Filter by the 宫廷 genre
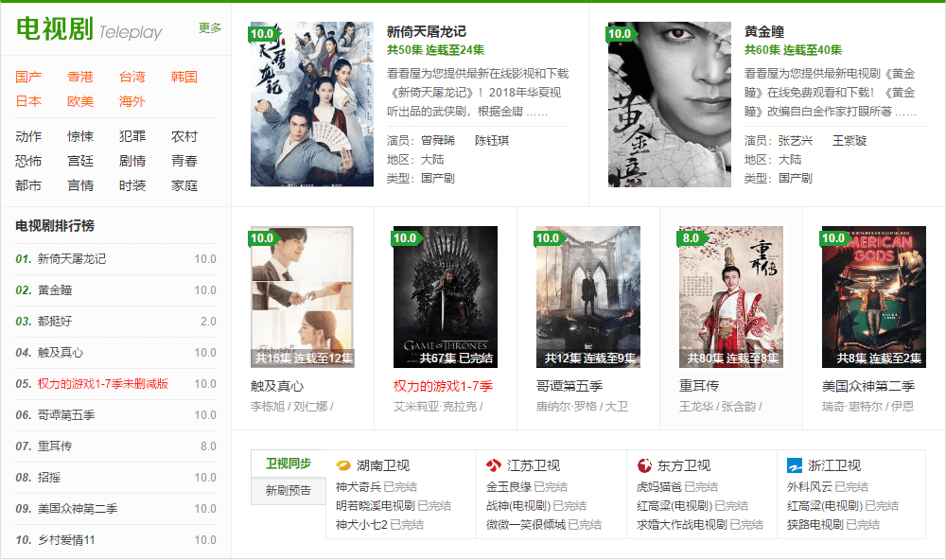The width and height of the screenshot is (946, 560). click(x=80, y=161)
